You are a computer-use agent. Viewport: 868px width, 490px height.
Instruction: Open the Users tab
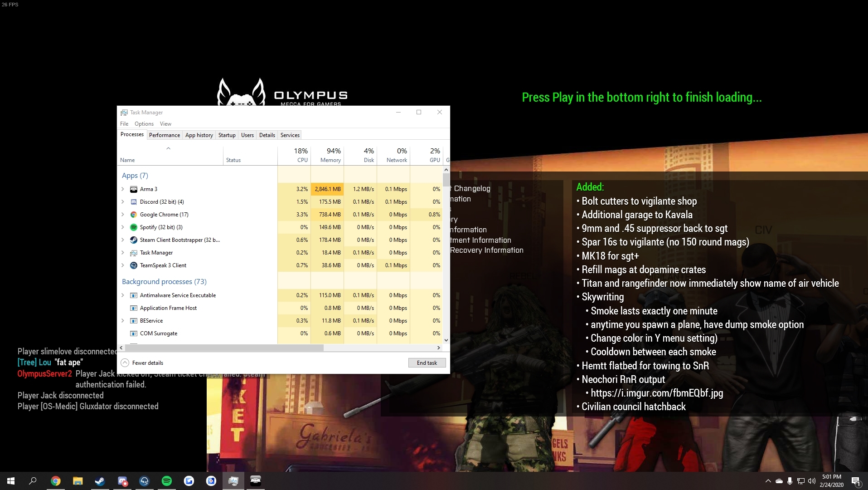247,135
